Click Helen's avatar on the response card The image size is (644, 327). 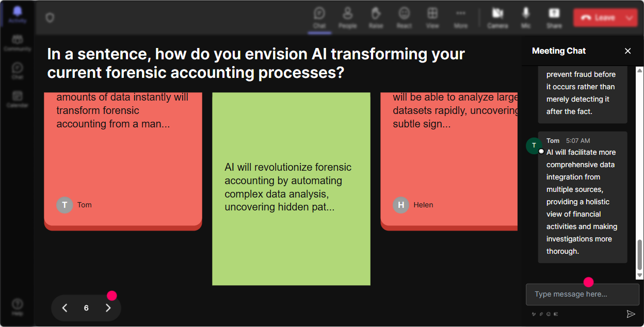point(401,205)
